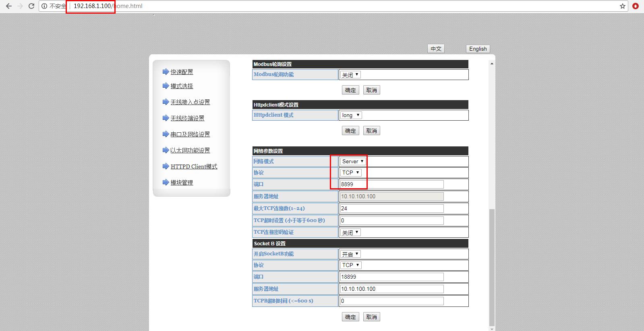This screenshot has height=331, width=644.
Task: Open 无线接入点设置 menu item
Action: point(190,102)
